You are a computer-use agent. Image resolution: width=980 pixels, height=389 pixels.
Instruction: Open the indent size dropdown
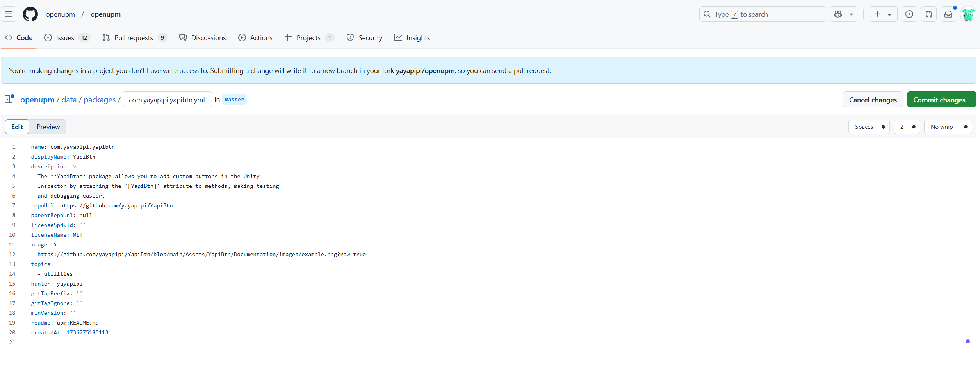[x=907, y=127]
